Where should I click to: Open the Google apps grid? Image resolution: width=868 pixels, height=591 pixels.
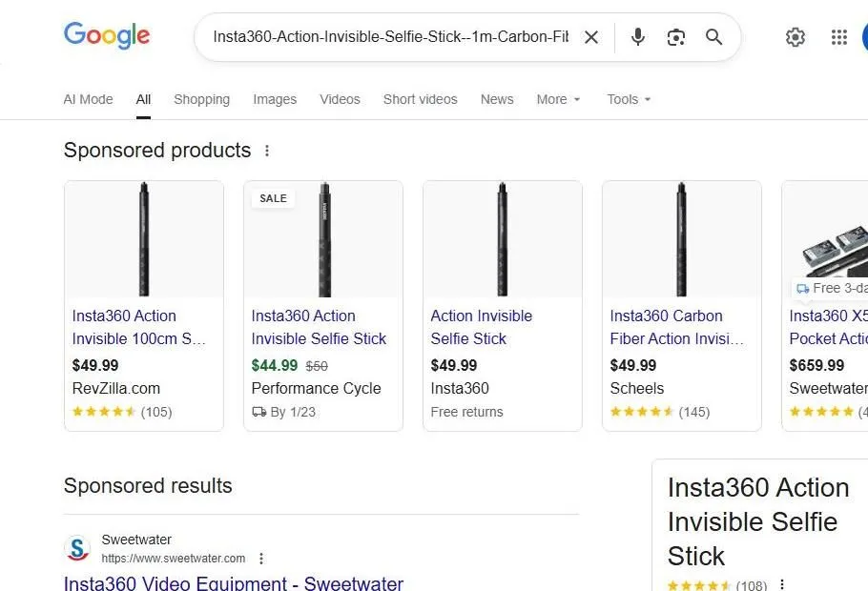point(838,36)
